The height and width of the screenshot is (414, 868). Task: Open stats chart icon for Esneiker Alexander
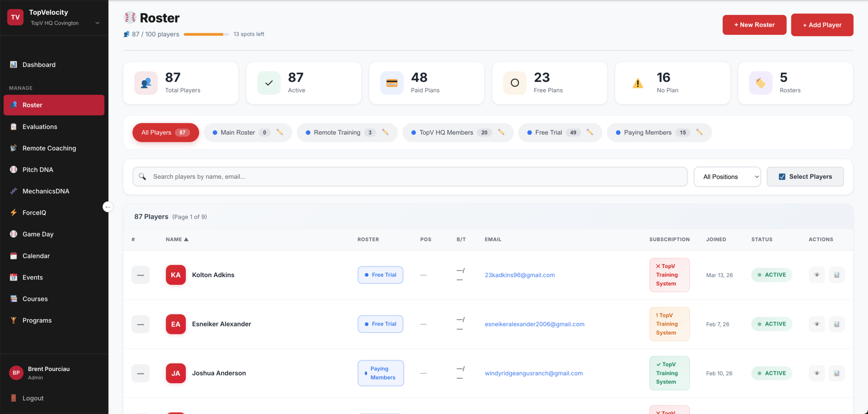coord(836,324)
